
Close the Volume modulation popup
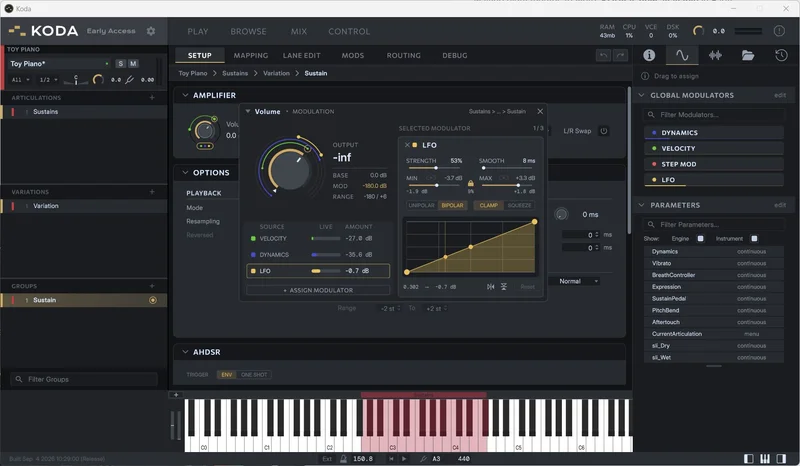coord(540,111)
